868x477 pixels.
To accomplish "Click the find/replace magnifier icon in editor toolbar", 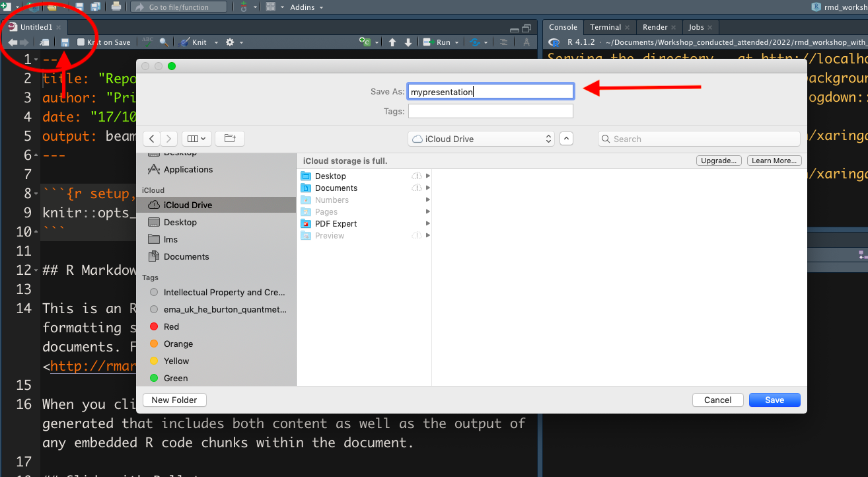I will tap(164, 42).
